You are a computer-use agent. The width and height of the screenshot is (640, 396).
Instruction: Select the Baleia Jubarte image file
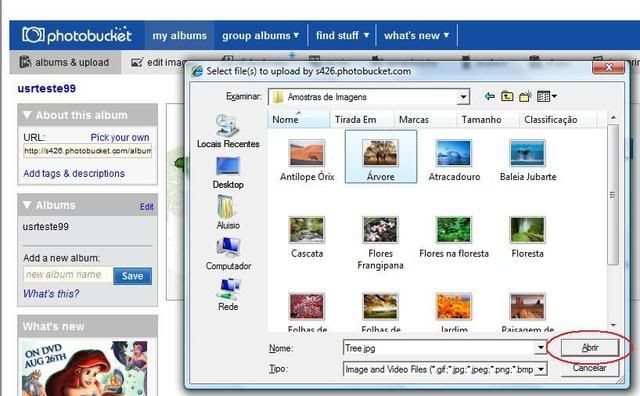(x=528, y=160)
